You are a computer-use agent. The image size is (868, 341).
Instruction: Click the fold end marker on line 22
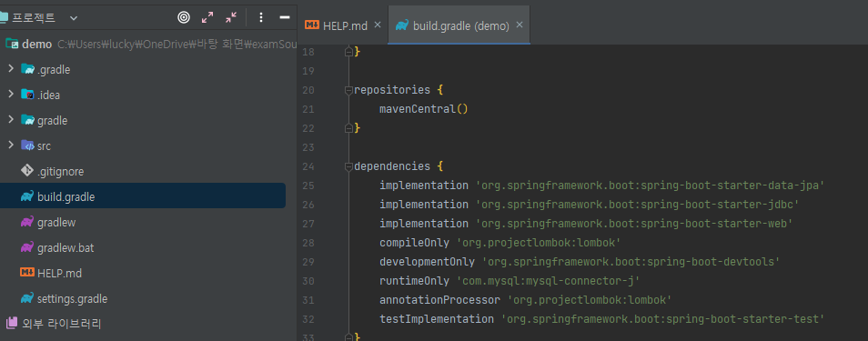[x=348, y=128]
